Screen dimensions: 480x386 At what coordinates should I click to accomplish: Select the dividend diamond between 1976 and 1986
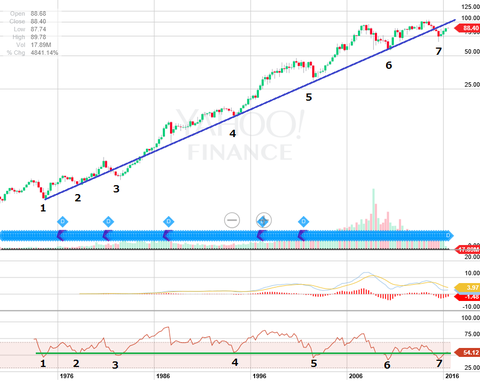click(108, 222)
